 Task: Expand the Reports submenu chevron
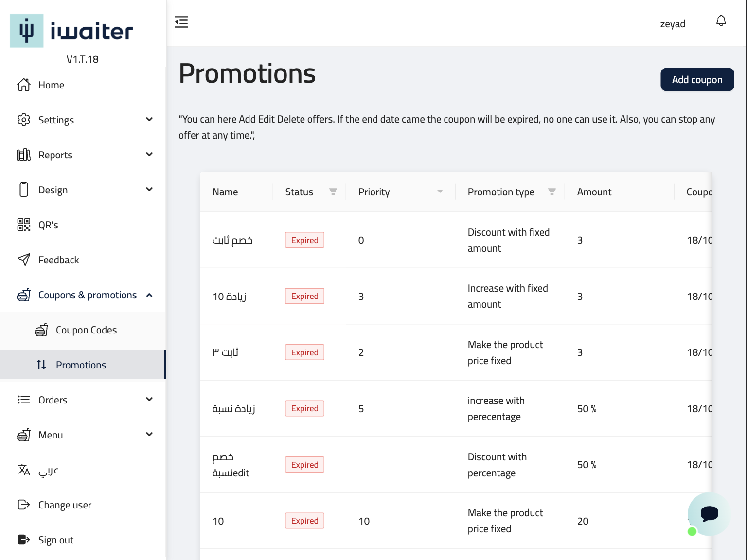coord(149,155)
